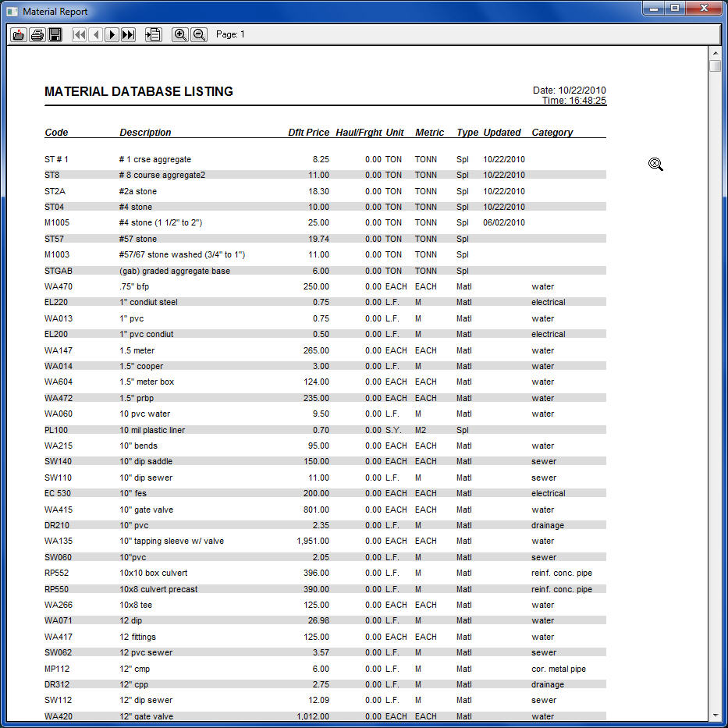This screenshot has height=728, width=728.
Task: Click price 250.00 for .75" bfp
Action: (316, 286)
